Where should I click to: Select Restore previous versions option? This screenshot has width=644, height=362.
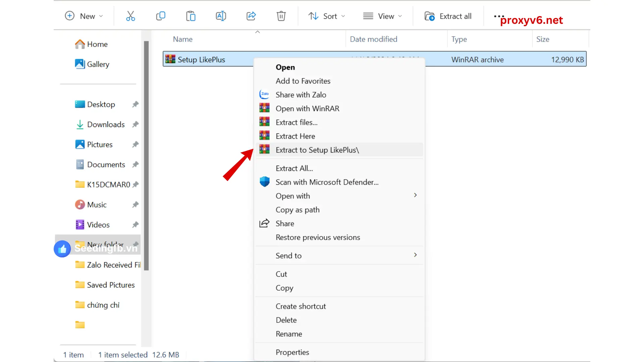(x=318, y=237)
